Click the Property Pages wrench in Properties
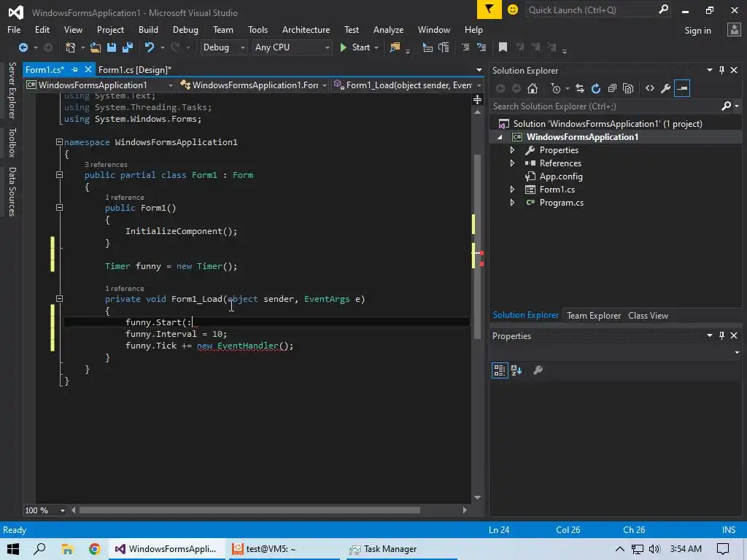The width and height of the screenshot is (747, 560). 538,370
